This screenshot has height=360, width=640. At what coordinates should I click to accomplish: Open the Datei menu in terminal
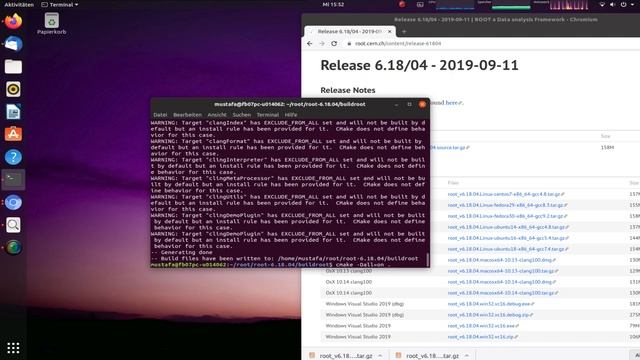160,115
